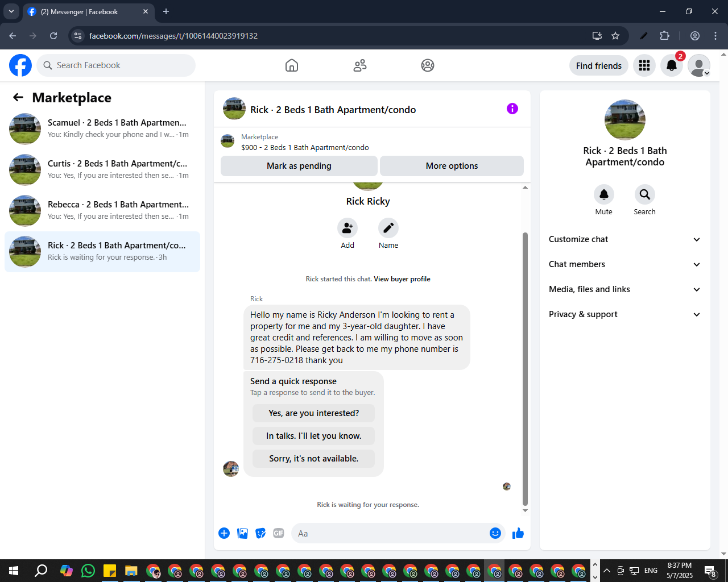Expand Chat members section

pyautogui.click(x=625, y=264)
